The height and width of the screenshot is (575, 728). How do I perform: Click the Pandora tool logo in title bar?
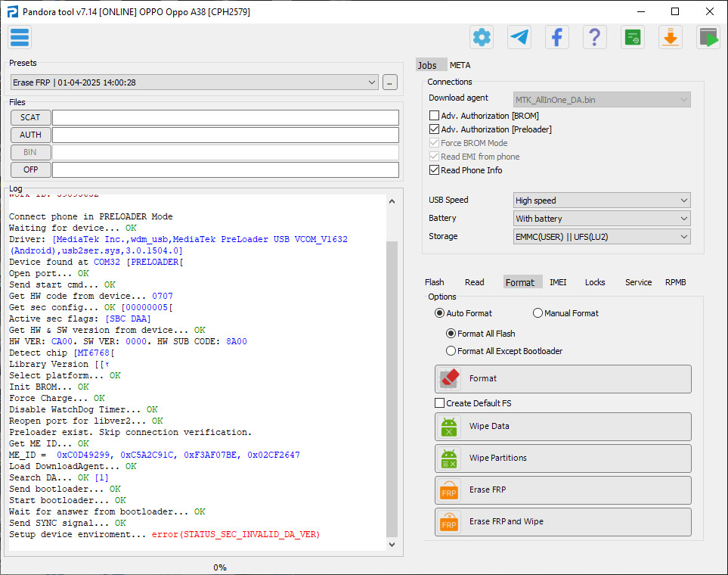point(13,11)
